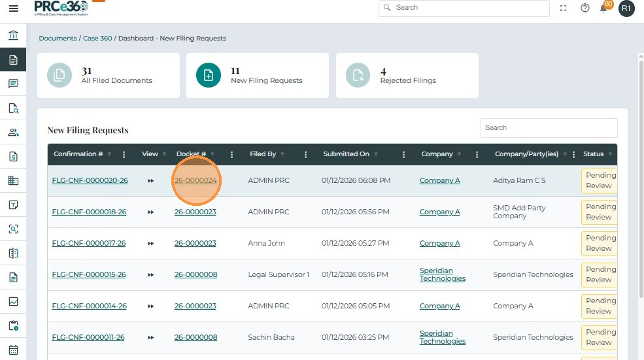644x360 pixels.
Task: Click view arrow for FLG-CNF-0000018-26
Action: point(150,212)
